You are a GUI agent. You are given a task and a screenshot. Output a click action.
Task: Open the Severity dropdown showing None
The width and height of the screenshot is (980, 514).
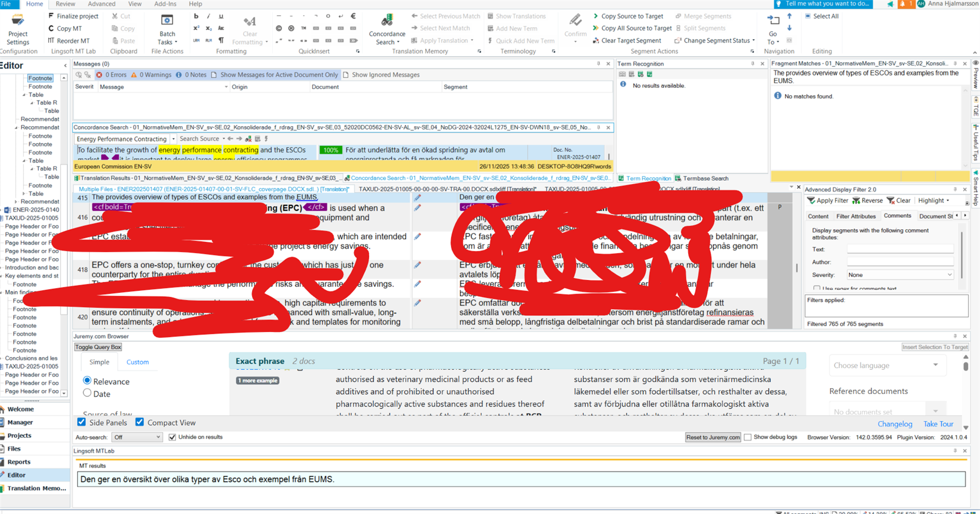[x=900, y=274]
